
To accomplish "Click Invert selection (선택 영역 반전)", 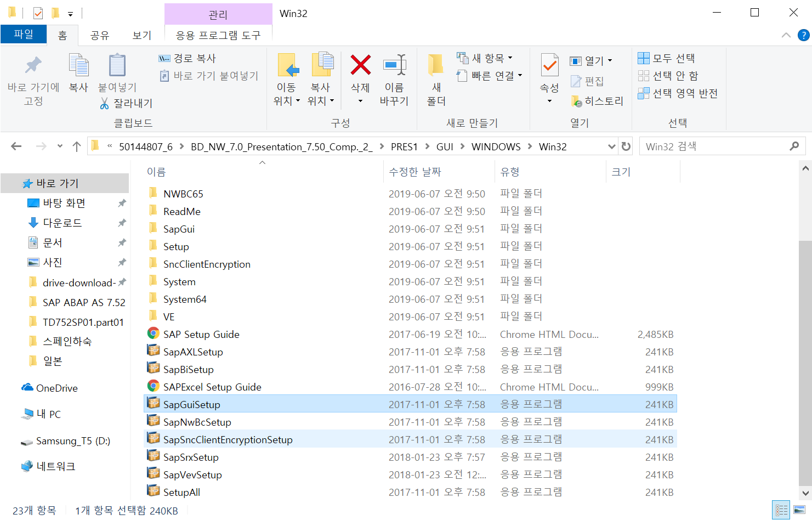I will click(678, 93).
